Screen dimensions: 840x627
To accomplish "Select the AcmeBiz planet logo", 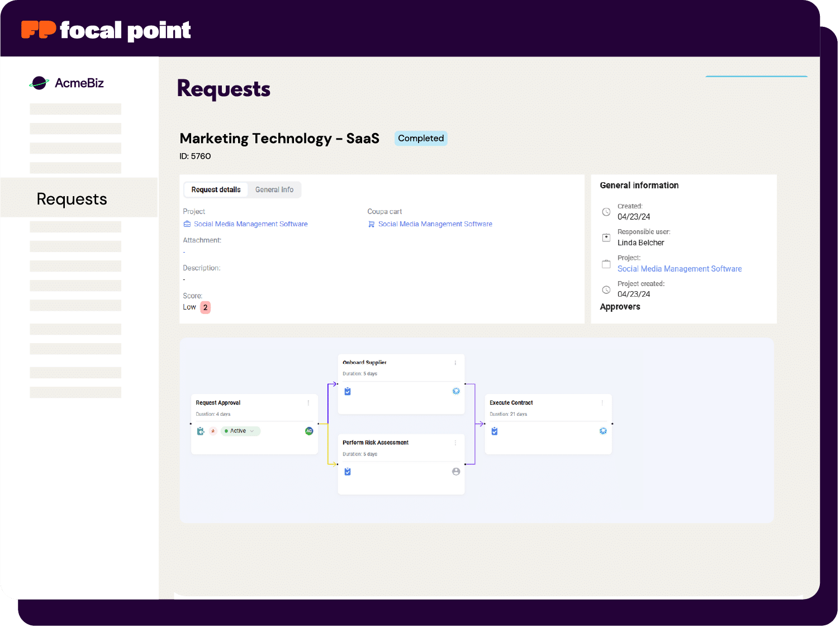I will point(39,83).
